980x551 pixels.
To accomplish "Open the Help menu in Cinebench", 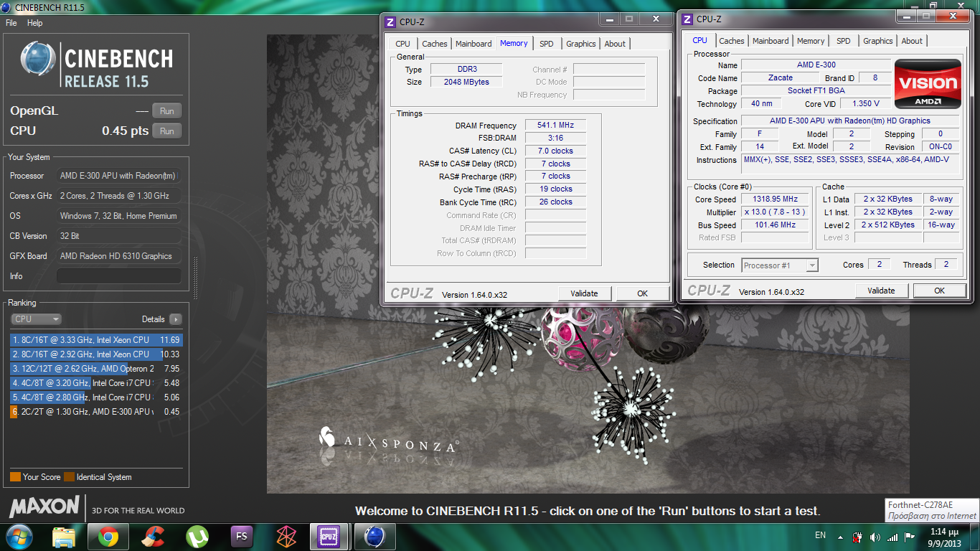I will point(35,23).
